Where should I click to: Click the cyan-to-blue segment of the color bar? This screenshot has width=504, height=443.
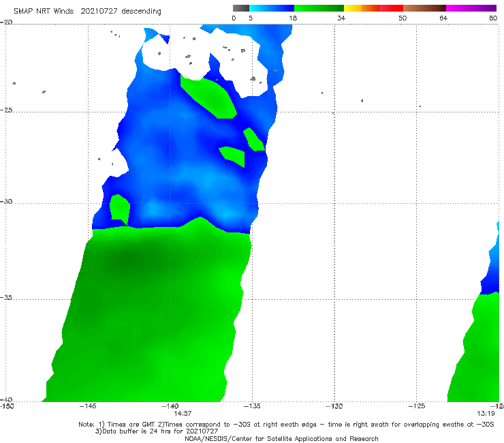pos(272,8)
